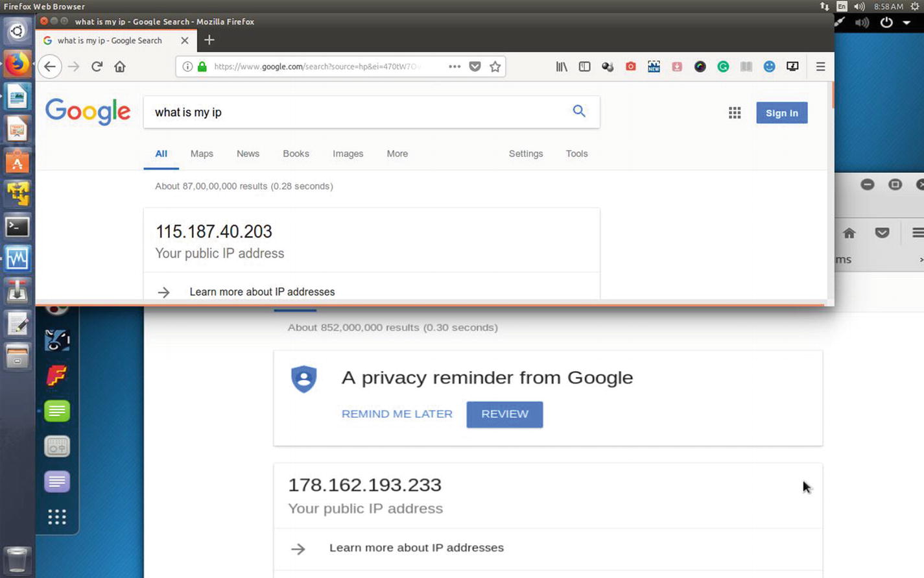Click the Google search input field

[x=357, y=112]
